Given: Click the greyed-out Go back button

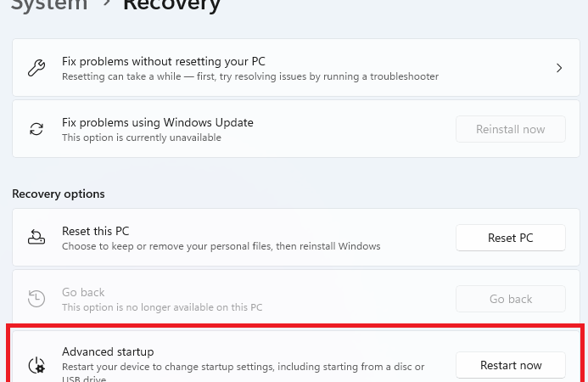Looking at the screenshot, I should click(511, 299).
